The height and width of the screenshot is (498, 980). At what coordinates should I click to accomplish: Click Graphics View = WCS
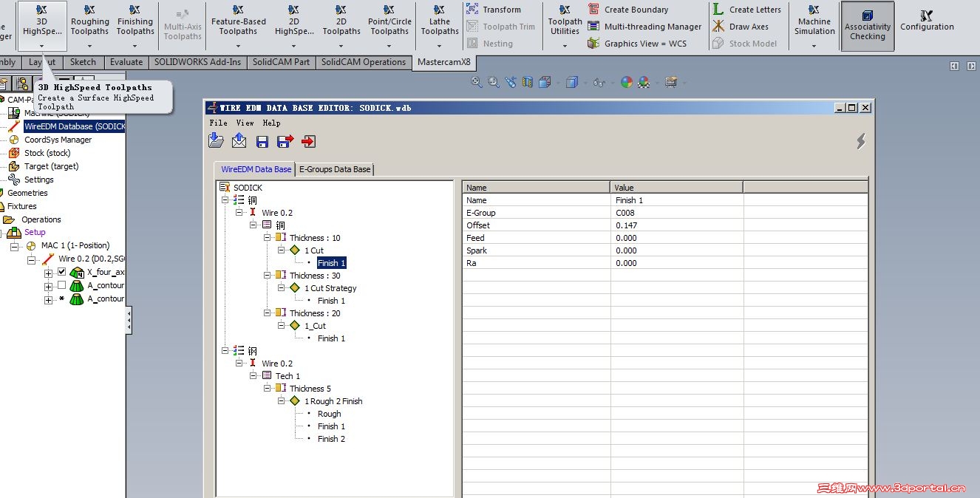click(637, 44)
